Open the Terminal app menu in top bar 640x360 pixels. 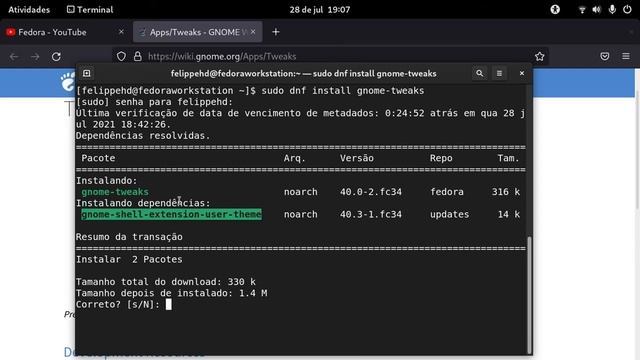pyautogui.click(x=90, y=9)
